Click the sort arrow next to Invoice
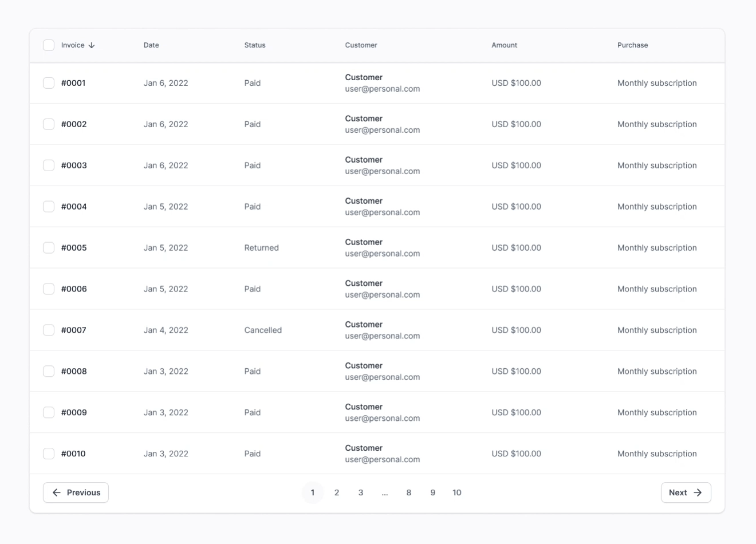 92,45
